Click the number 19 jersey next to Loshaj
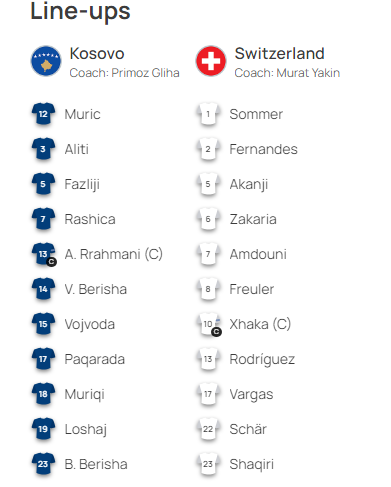The image size is (391, 487). coord(43,429)
